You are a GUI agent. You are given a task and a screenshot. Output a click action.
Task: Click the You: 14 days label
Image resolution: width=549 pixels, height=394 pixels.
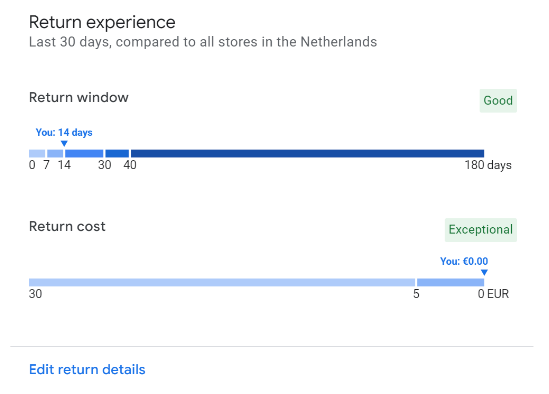click(x=64, y=132)
